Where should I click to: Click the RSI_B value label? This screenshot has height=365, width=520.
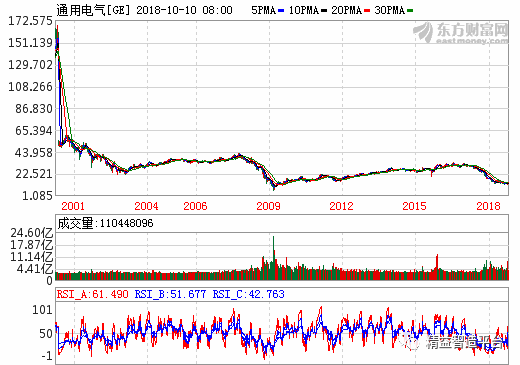click(170, 294)
